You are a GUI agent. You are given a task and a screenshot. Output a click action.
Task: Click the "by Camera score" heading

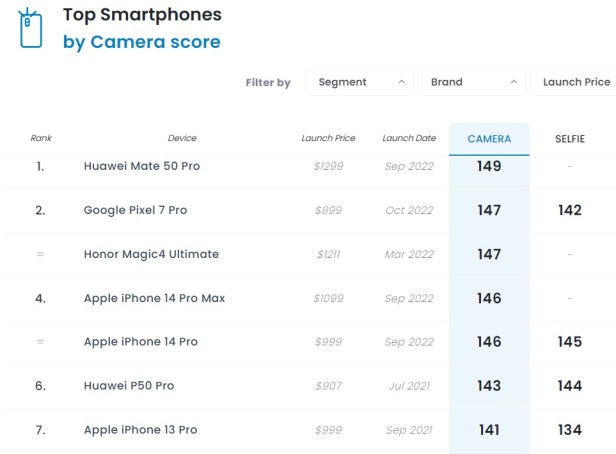click(x=142, y=42)
